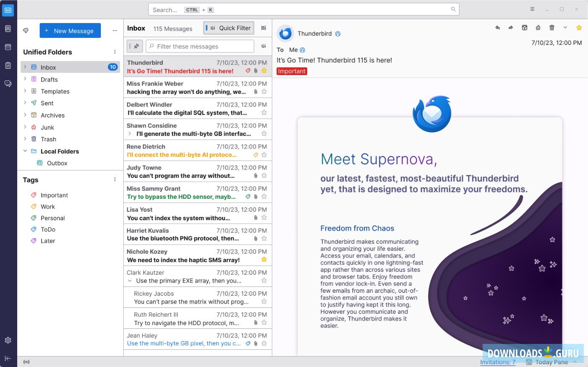Collapse the Local Folders tree

(x=25, y=151)
